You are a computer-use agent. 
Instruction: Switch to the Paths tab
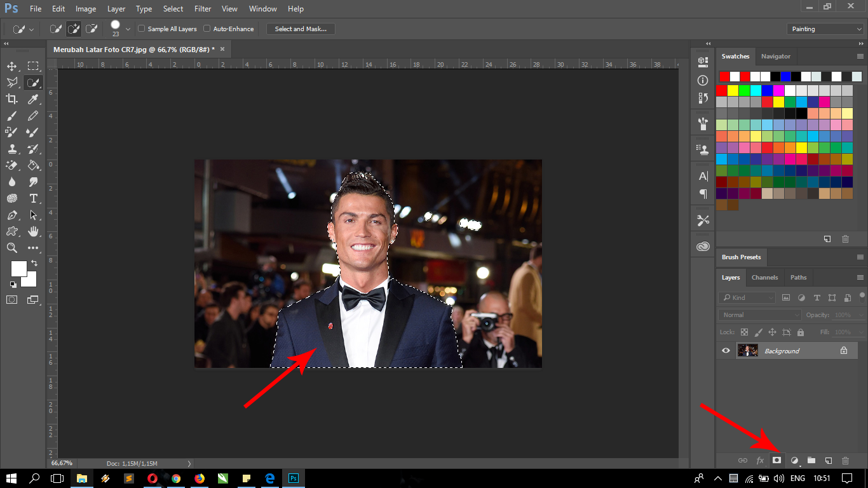click(799, 278)
